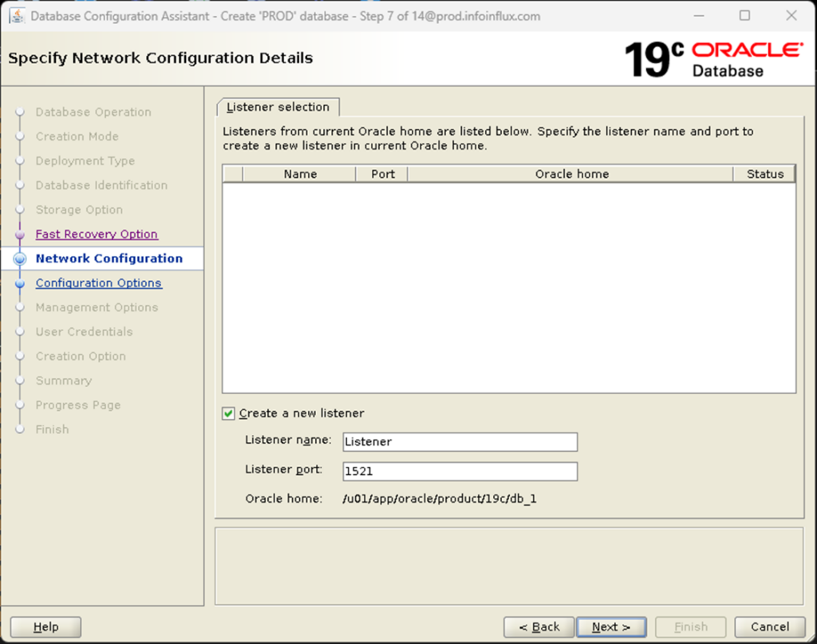Click the Name column header
Viewport: 817px width, 644px height.
tap(300, 173)
